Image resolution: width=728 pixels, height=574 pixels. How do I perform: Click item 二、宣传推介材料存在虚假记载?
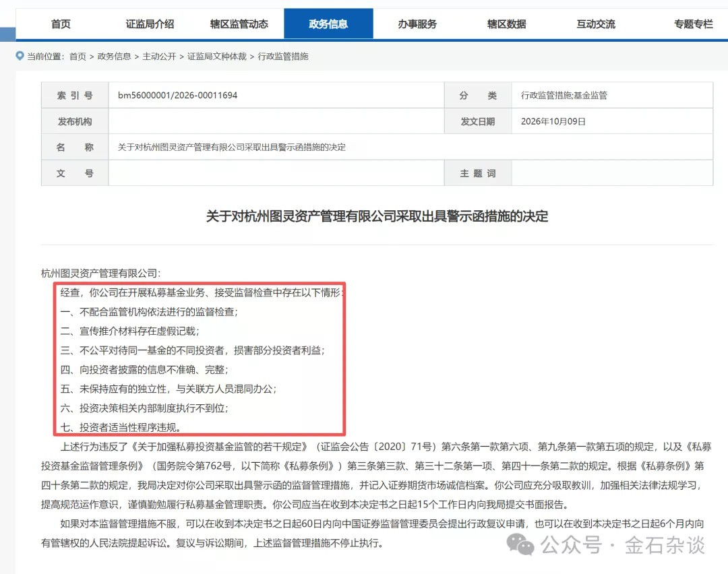click(x=129, y=331)
